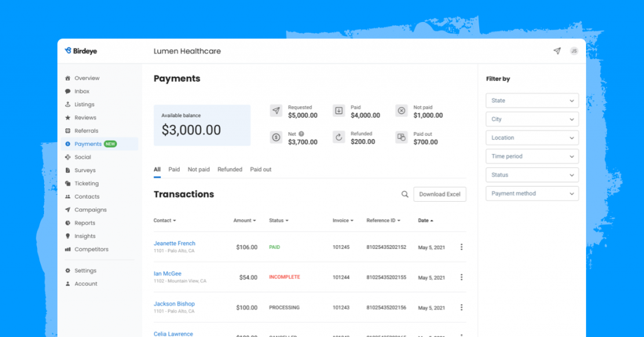Click the send icon in top header
This screenshot has height=337, width=644.
[557, 51]
